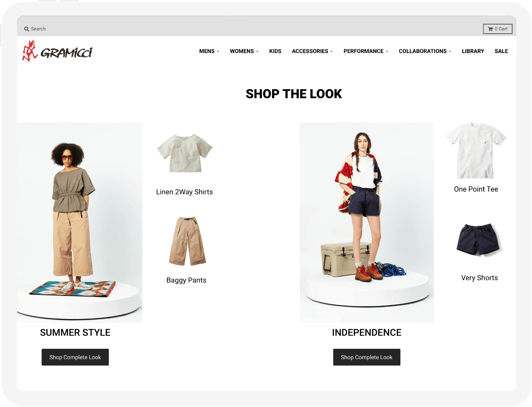Screen dimensions: 532x407
Task: Visit the SALE page
Action: point(501,51)
